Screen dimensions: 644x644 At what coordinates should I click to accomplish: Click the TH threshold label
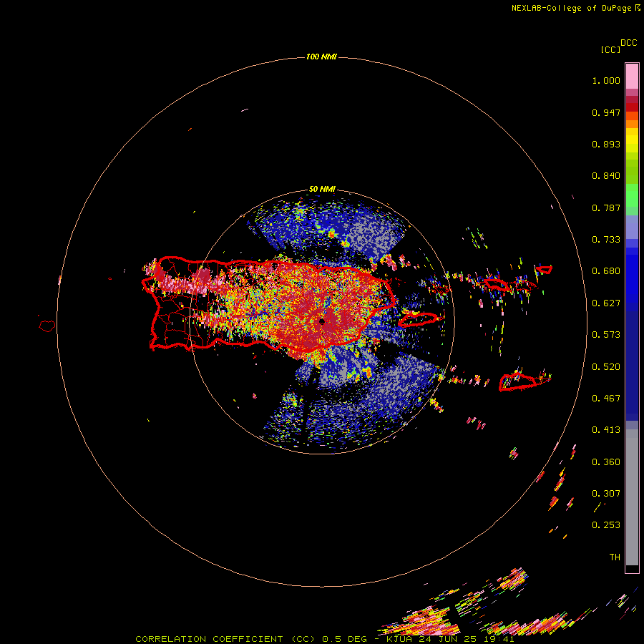pos(615,557)
